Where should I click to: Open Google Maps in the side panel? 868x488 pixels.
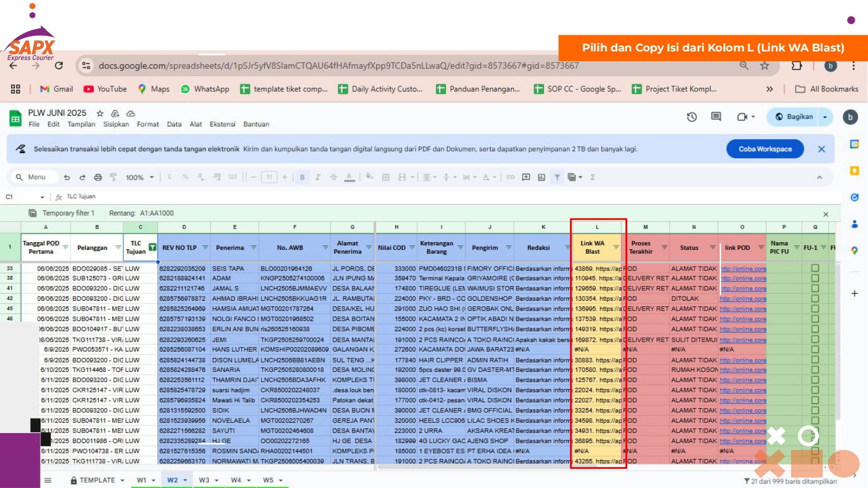coord(854,250)
